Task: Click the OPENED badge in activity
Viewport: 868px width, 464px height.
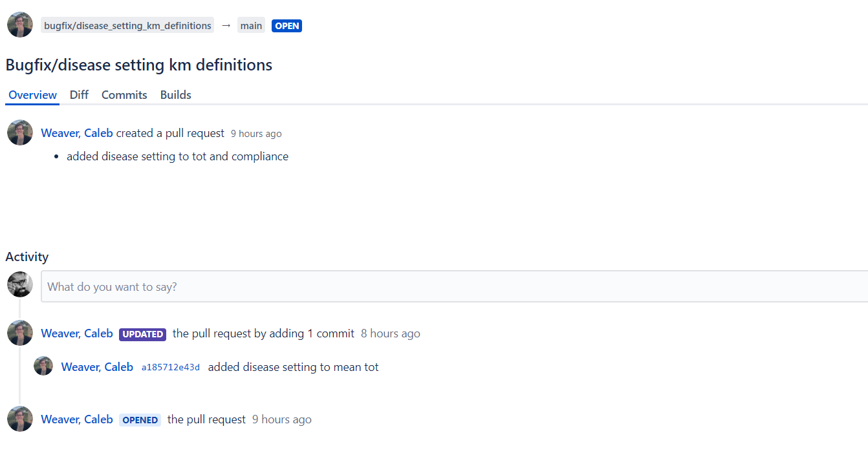Action: pos(140,420)
